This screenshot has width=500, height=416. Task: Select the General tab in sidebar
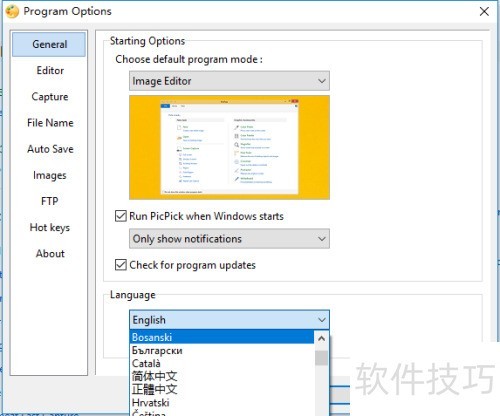pos(49,44)
